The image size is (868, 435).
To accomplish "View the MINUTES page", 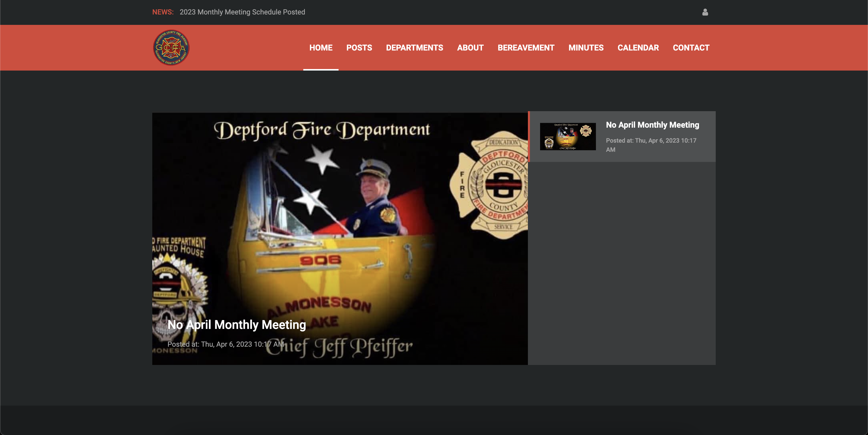I will (x=586, y=47).
